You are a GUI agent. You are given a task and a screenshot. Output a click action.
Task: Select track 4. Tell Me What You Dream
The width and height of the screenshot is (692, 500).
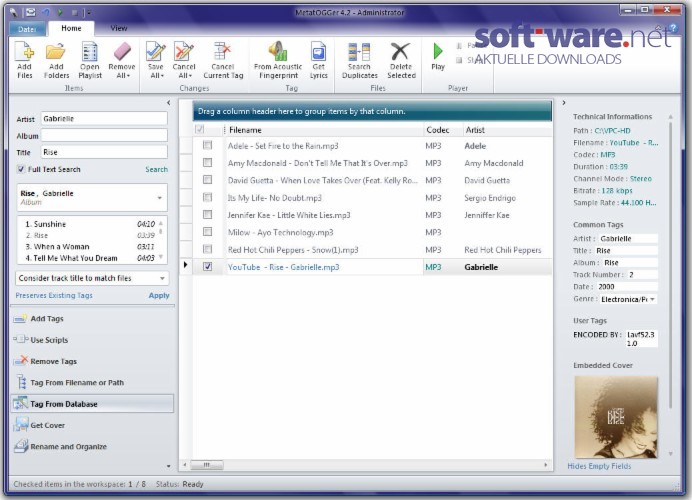point(90,258)
